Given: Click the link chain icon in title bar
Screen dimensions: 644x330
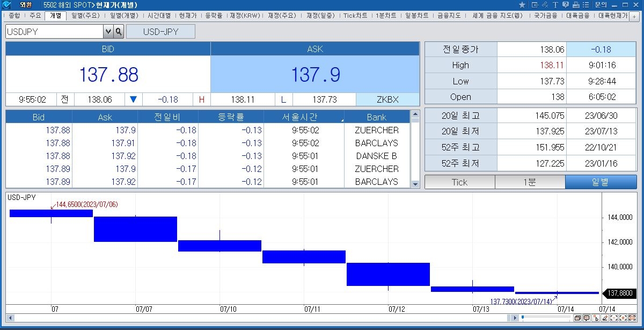Looking at the screenshot, I should point(545,5).
